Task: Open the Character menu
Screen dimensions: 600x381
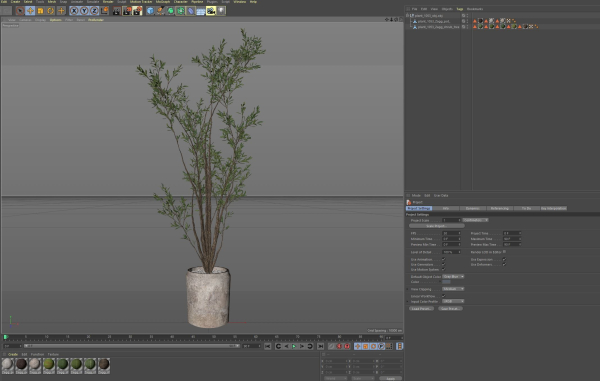Action: (x=181, y=2)
